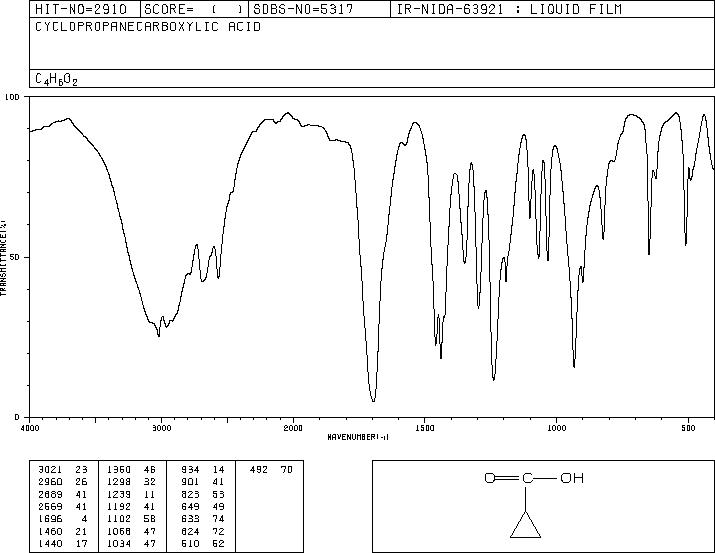Image resolution: width=715 pixels, height=553 pixels.
Task: Select peak table row 610 62
Action: click(x=203, y=544)
